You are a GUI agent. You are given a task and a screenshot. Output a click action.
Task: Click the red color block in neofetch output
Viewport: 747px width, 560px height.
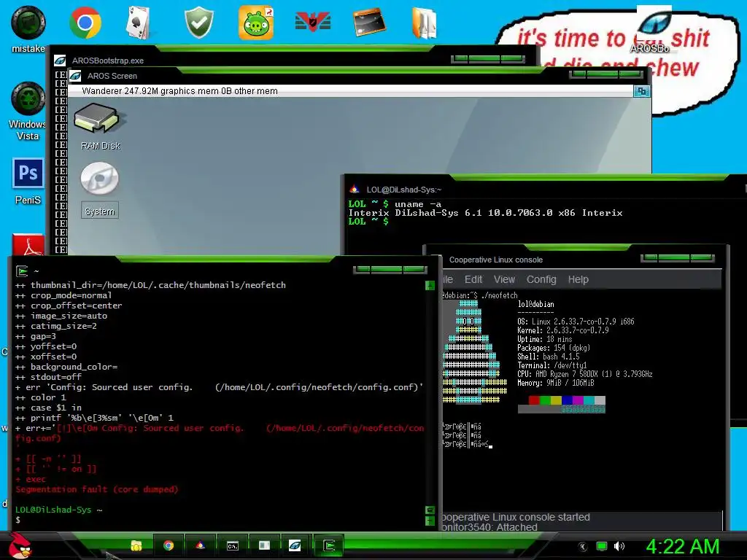coord(534,400)
